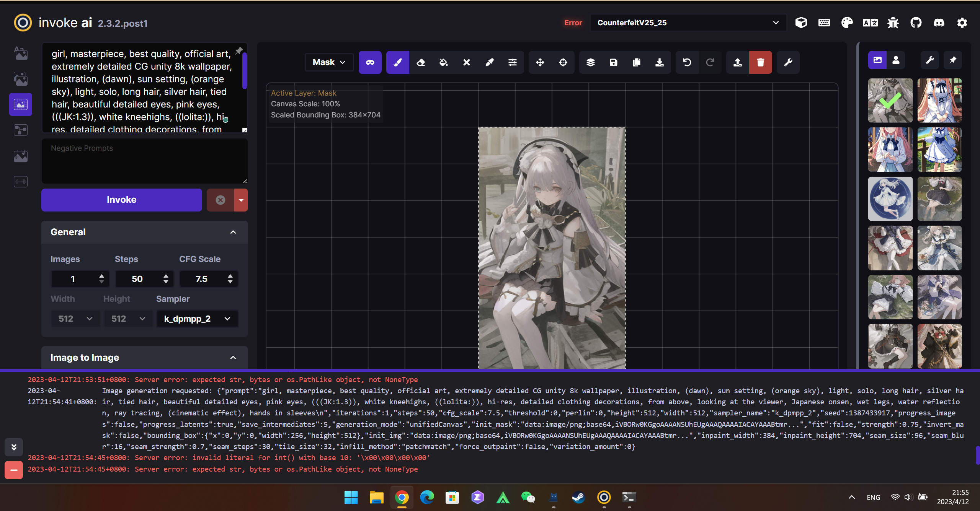Switch gallery to Assets view with the person icon
This screenshot has width=980, height=511.
coord(896,60)
